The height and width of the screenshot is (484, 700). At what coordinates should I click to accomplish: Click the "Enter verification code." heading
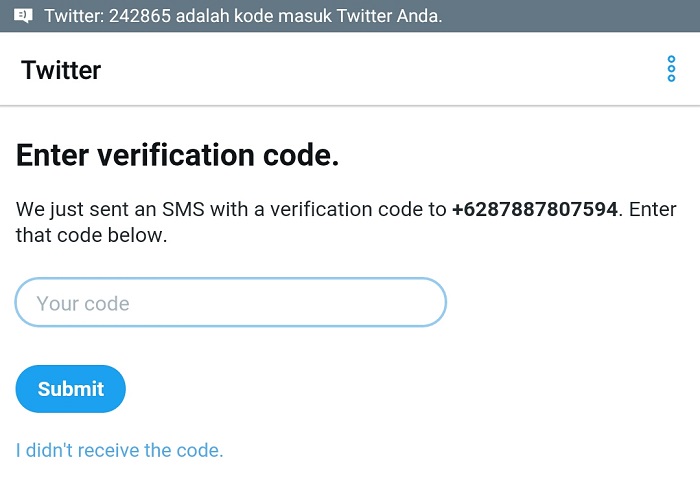click(178, 155)
